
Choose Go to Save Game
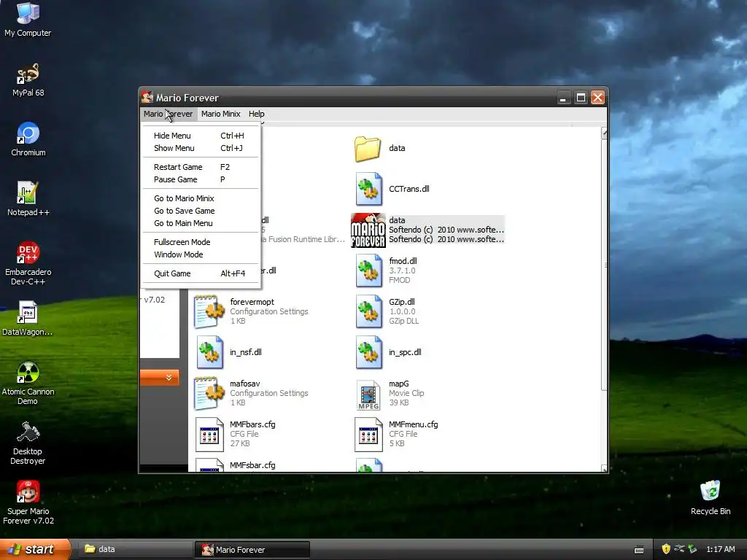(x=200, y=211)
